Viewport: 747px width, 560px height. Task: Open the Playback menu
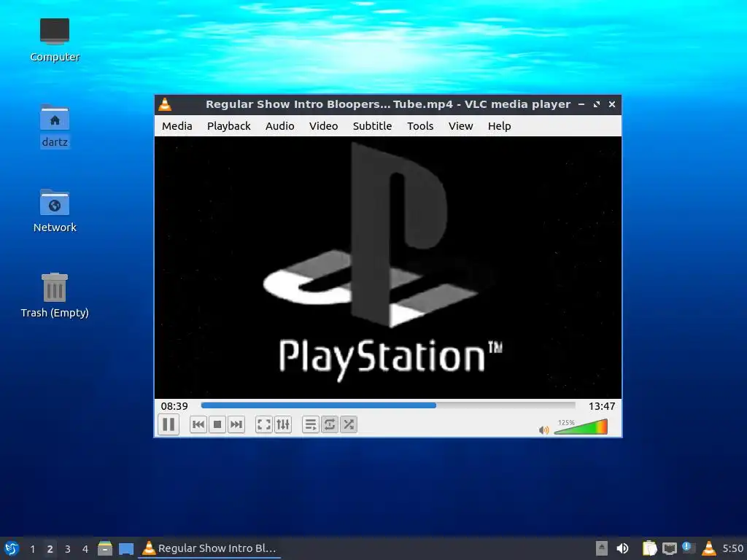point(228,126)
